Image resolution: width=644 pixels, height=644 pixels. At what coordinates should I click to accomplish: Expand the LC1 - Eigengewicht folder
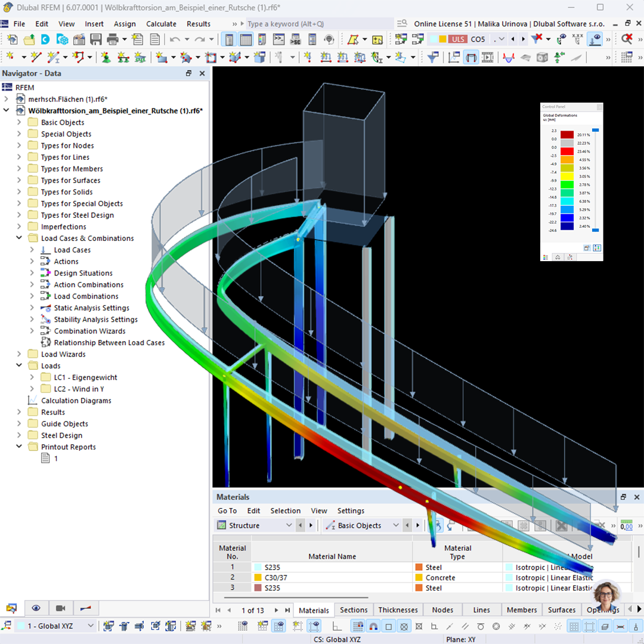(x=32, y=377)
